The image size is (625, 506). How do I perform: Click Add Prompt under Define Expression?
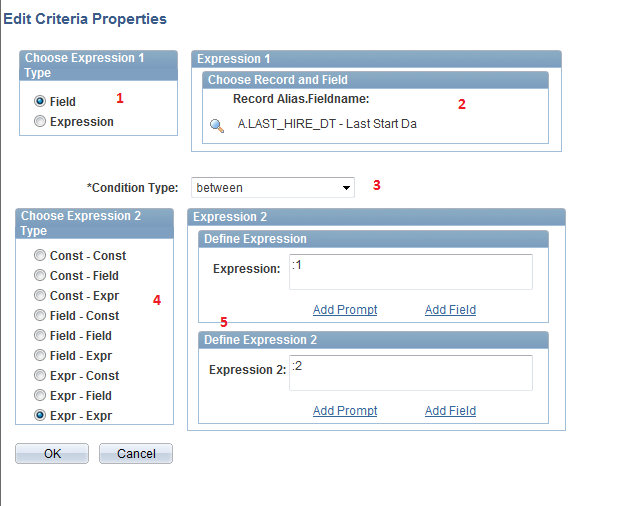point(345,310)
